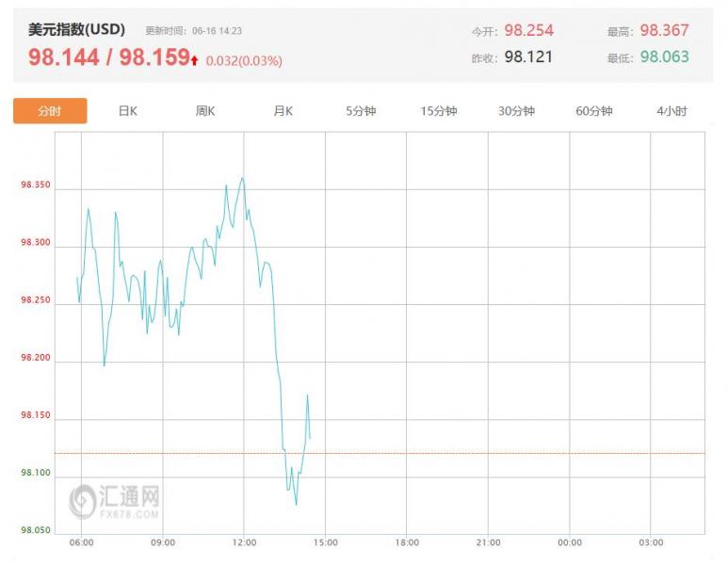Select the 5分钟 interval tab
Screen dimensions: 728x565
click(361, 111)
